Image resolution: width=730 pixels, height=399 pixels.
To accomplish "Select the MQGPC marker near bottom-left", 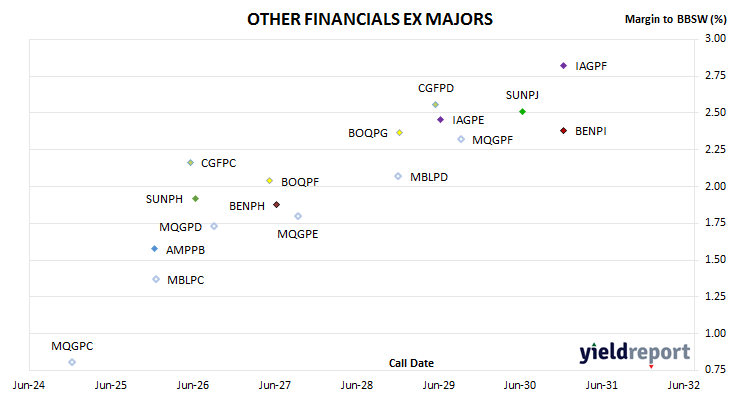I will pos(72,362).
